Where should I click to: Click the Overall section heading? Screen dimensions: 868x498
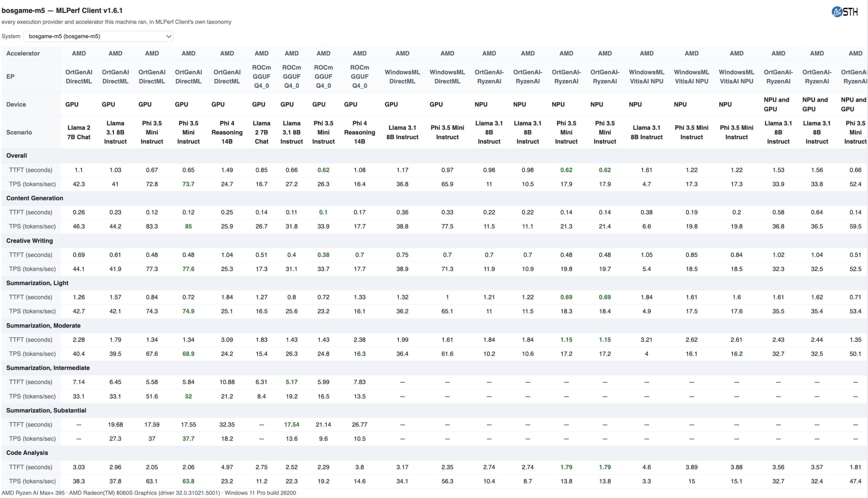pos(16,156)
